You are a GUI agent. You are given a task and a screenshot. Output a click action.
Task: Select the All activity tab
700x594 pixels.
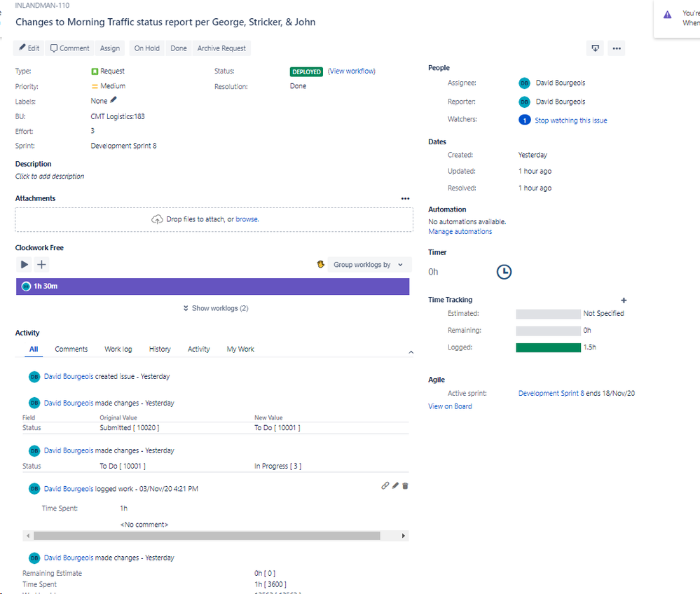coord(34,349)
